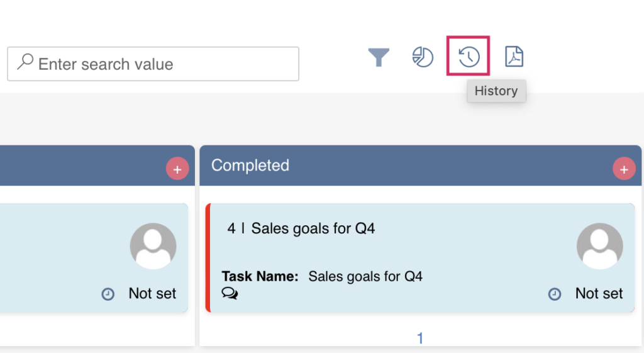Open comments icon on Sales goals card

click(230, 293)
